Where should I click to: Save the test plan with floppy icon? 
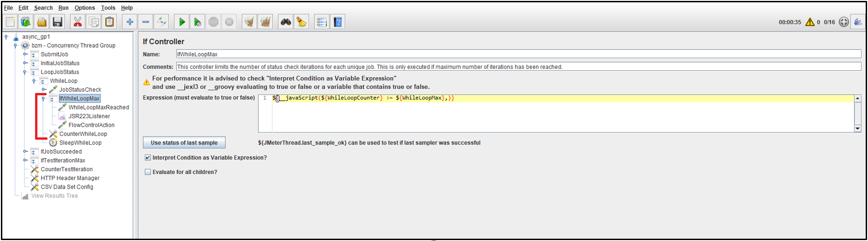[57, 22]
